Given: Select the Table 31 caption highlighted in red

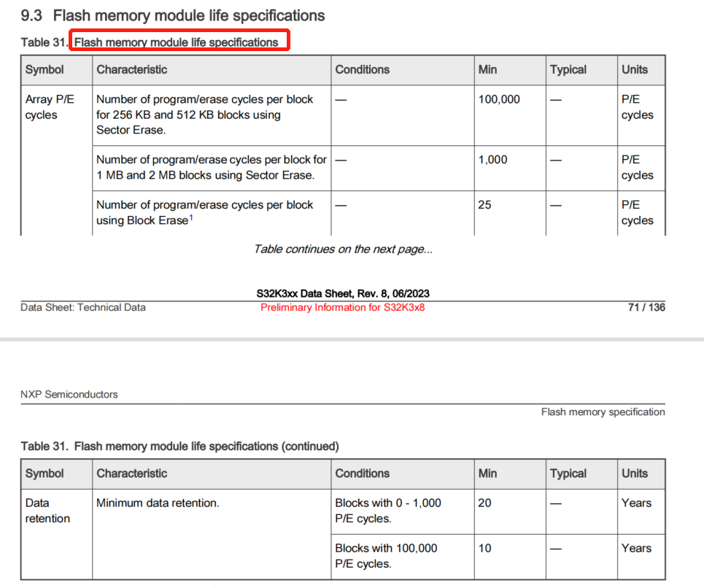Looking at the screenshot, I should [x=178, y=42].
